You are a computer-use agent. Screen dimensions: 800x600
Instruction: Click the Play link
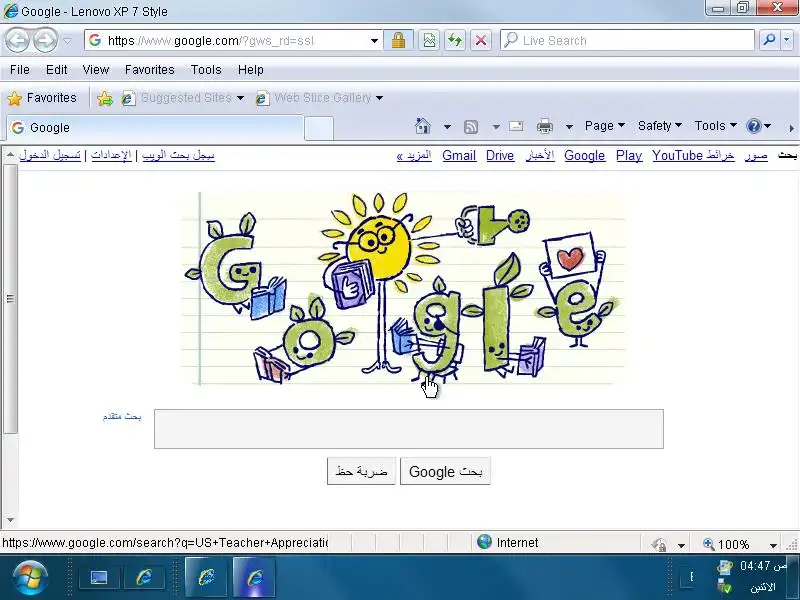pyautogui.click(x=629, y=156)
